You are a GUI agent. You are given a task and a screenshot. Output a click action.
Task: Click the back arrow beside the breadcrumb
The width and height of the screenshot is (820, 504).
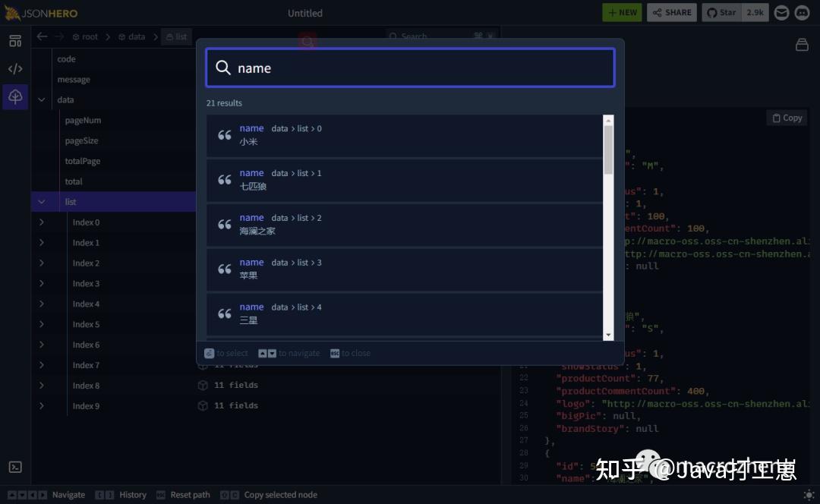[42, 36]
